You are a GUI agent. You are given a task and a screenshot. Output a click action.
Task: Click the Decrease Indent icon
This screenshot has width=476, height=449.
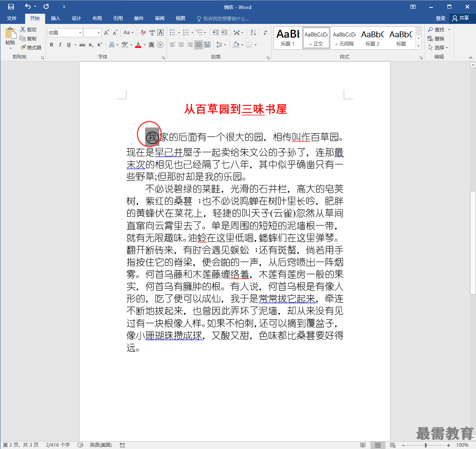215,33
